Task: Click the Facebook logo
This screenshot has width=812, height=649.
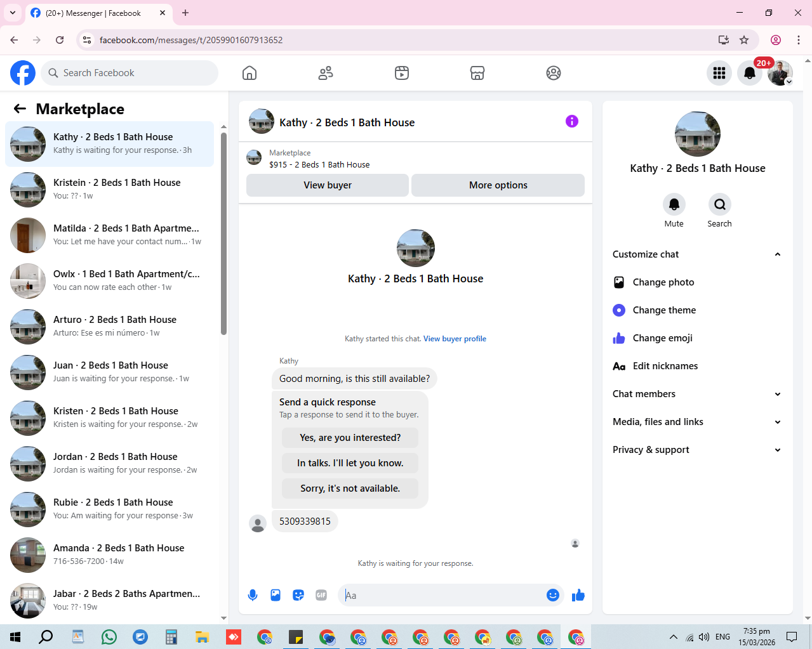Action: coord(23,73)
